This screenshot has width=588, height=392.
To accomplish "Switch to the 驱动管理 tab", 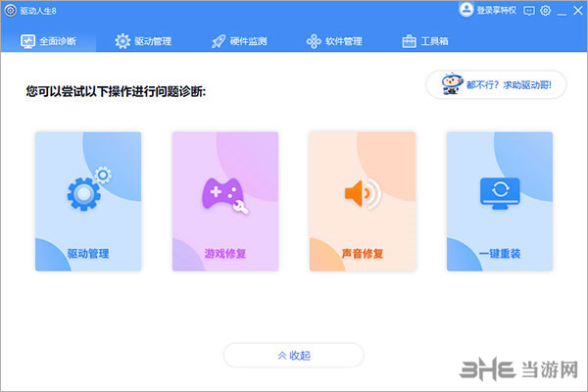I will click(x=143, y=41).
